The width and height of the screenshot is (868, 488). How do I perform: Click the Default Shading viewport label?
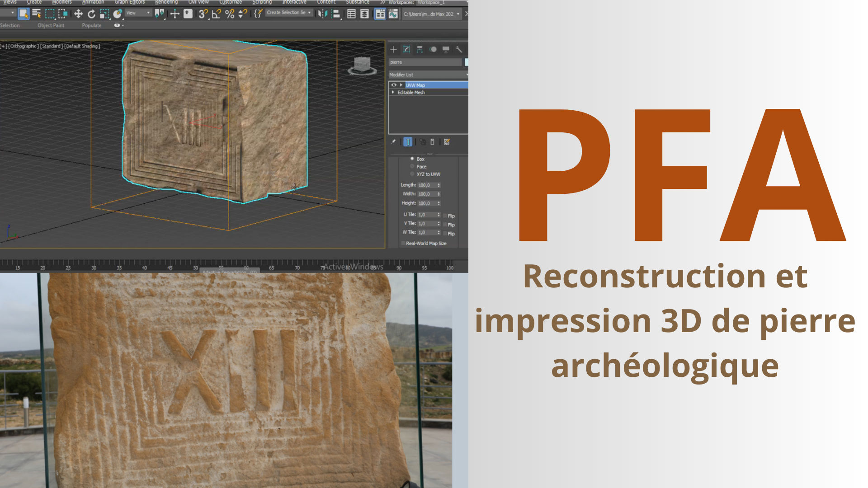[82, 46]
